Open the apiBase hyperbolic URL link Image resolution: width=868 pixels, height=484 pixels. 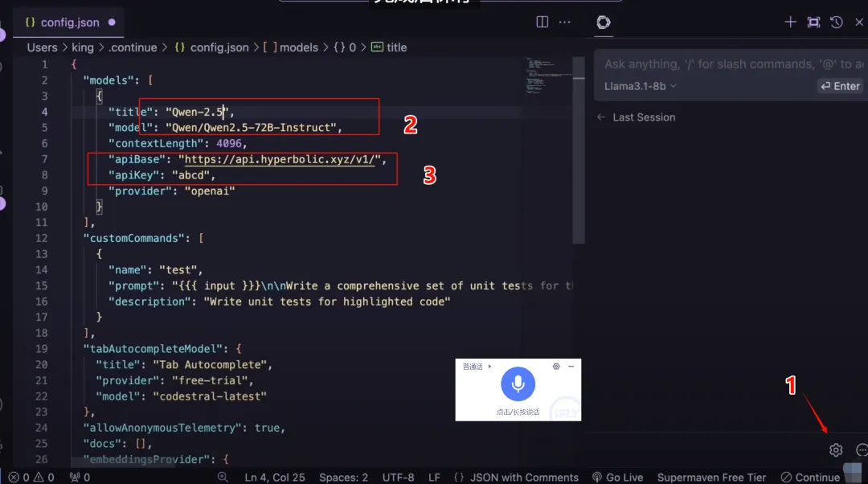point(280,159)
